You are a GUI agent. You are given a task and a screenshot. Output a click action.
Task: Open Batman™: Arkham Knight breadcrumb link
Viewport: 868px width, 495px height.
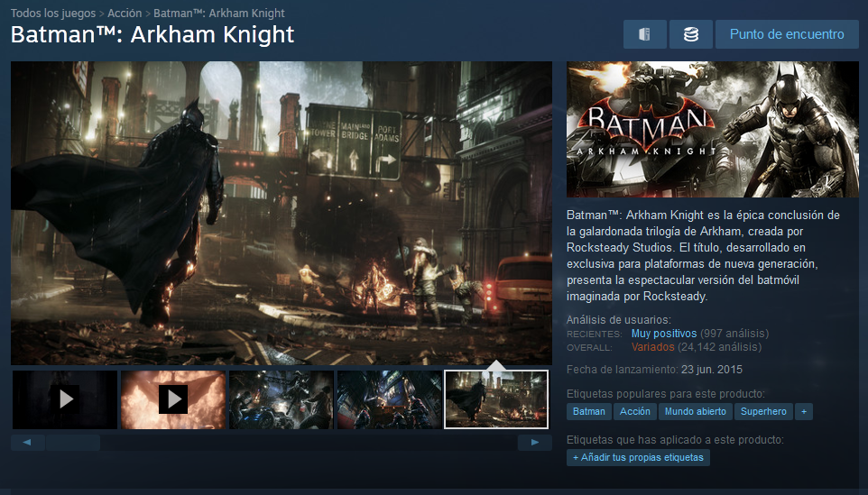coord(219,13)
